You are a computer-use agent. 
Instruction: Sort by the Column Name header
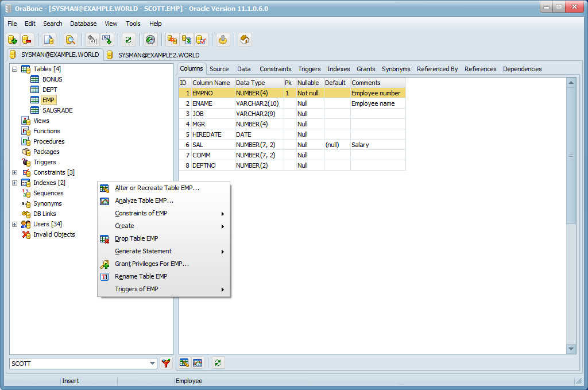pos(213,83)
